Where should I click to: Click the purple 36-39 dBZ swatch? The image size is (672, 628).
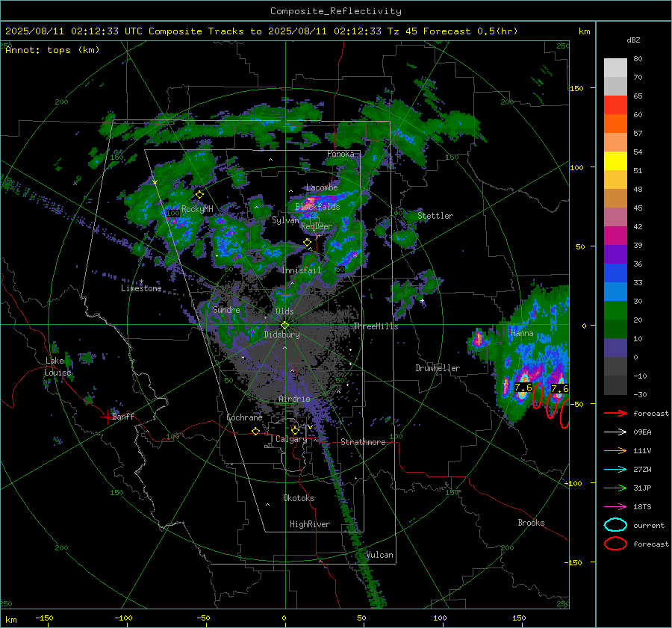615,255
